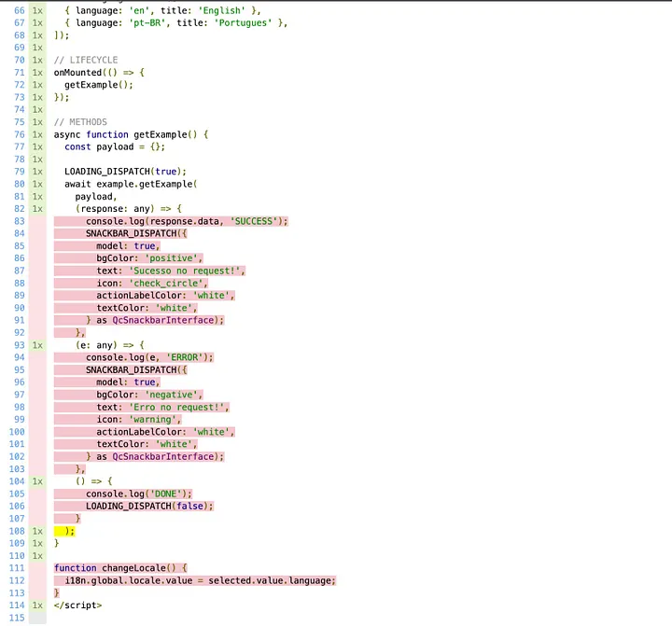Click the '// METHODS' comment
Screen dimensions: 672x626
pos(80,122)
